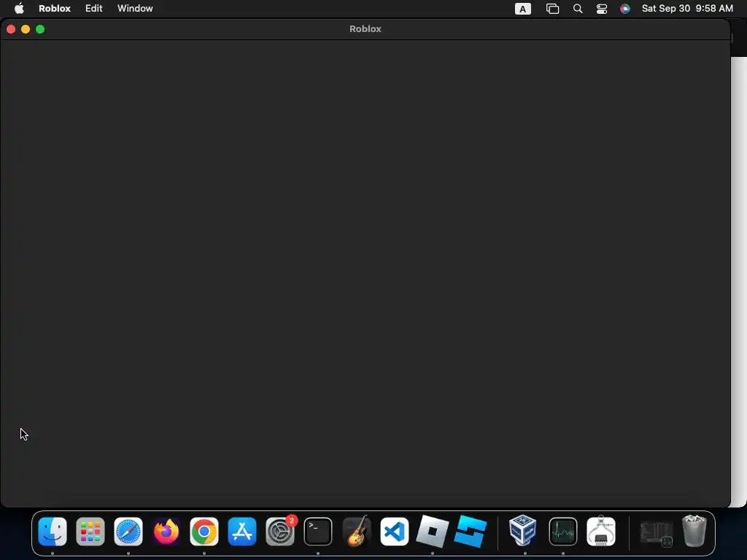Viewport: 747px width, 560px height.
Task: Open GarageBand from the Dock
Action: point(356,532)
